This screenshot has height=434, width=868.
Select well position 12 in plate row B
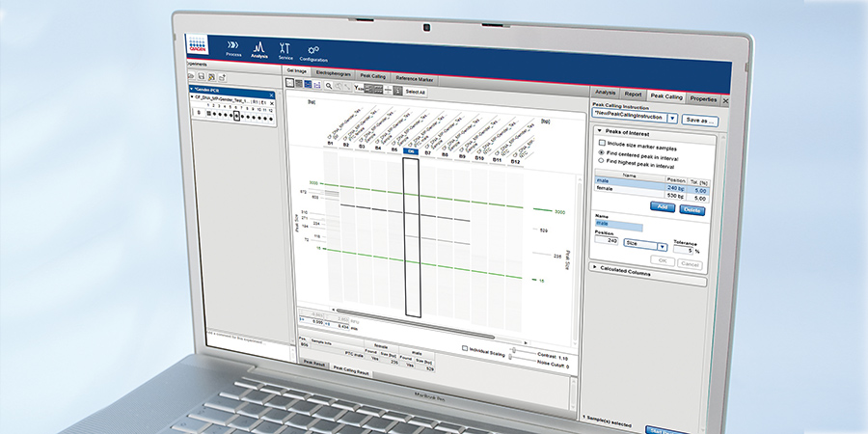(271, 119)
